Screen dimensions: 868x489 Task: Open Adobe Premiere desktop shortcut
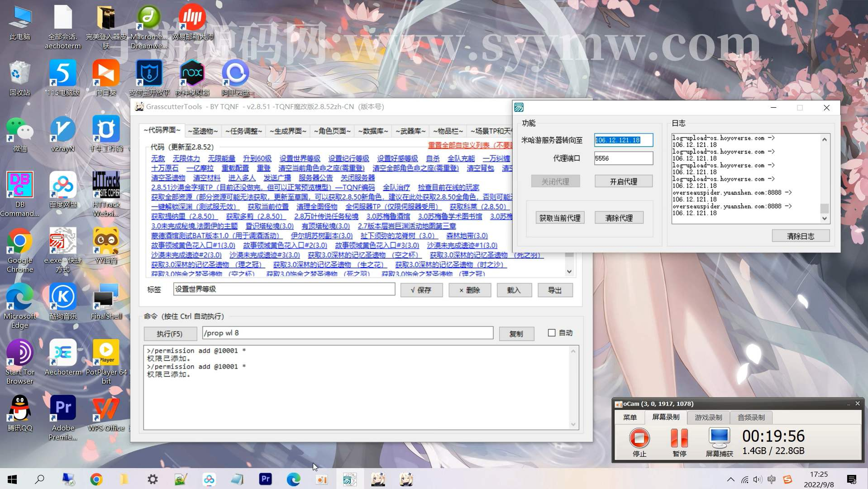click(63, 418)
